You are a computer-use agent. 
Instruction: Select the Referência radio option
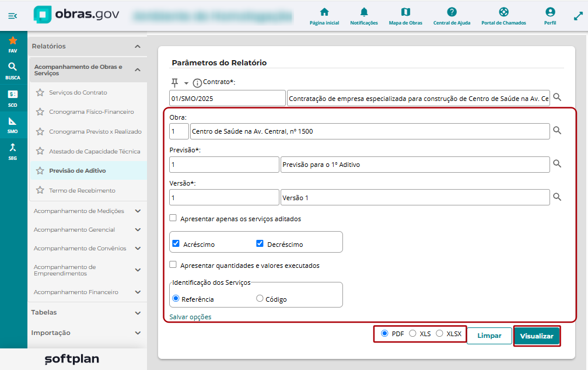(176, 299)
